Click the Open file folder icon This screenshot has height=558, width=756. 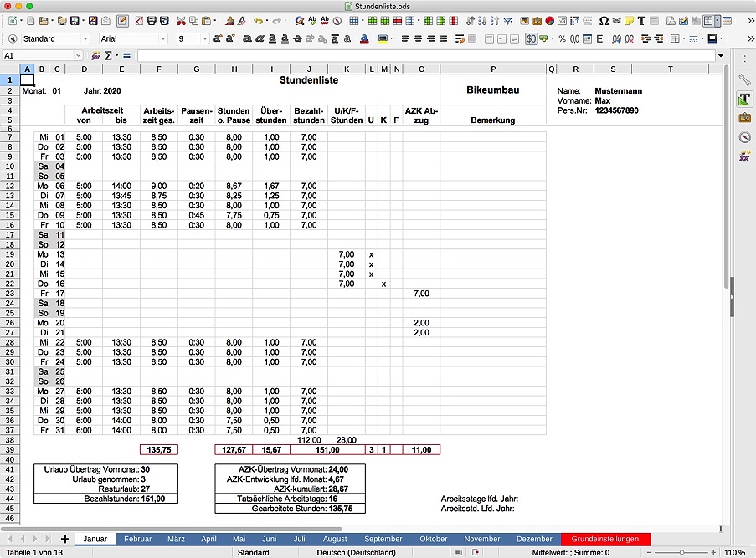coord(44,21)
